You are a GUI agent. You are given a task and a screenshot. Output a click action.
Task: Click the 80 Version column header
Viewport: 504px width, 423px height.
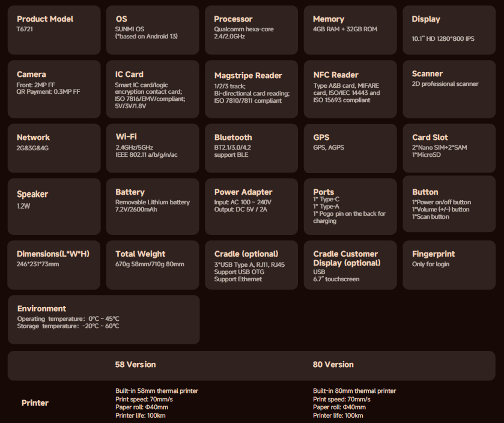click(x=333, y=365)
